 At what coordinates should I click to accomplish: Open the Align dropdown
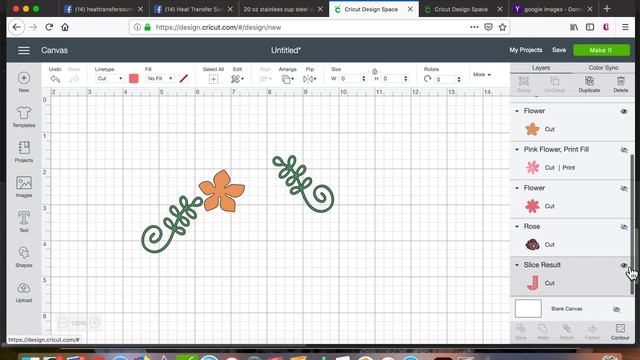[265, 79]
